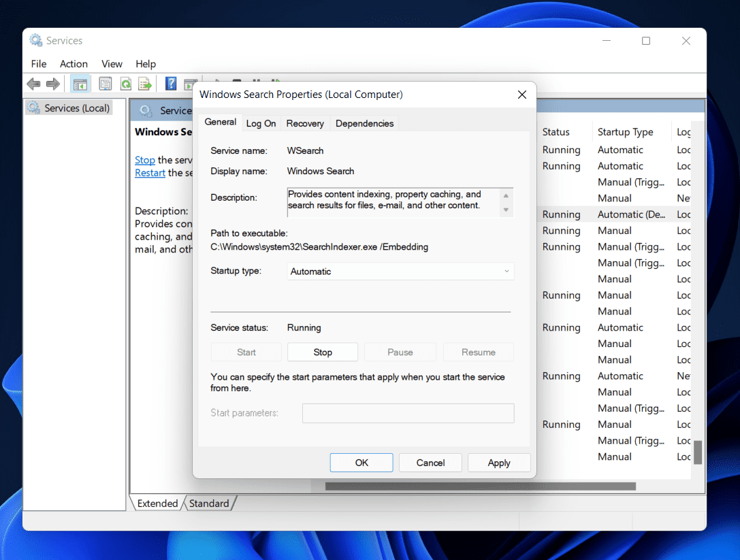
Task: Click the blue Help toolbar icon
Action: click(x=171, y=84)
